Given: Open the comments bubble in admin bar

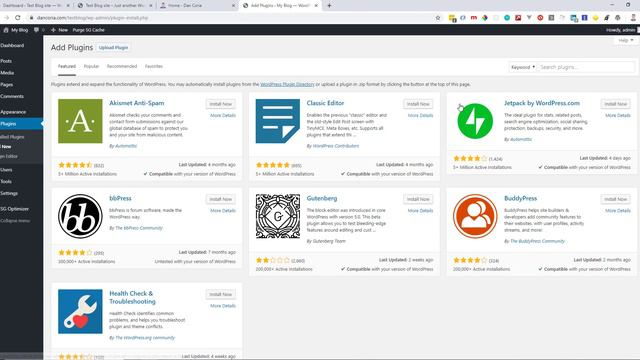Looking at the screenshot, I should click(36, 30).
